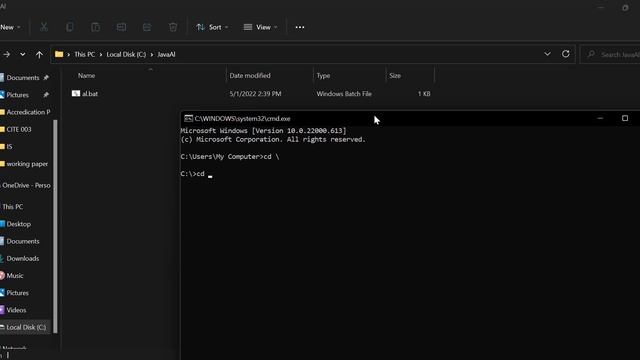Open Documents under This PC
Image resolution: width=640 pixels, height=360 pixels.
pos(23,241)
